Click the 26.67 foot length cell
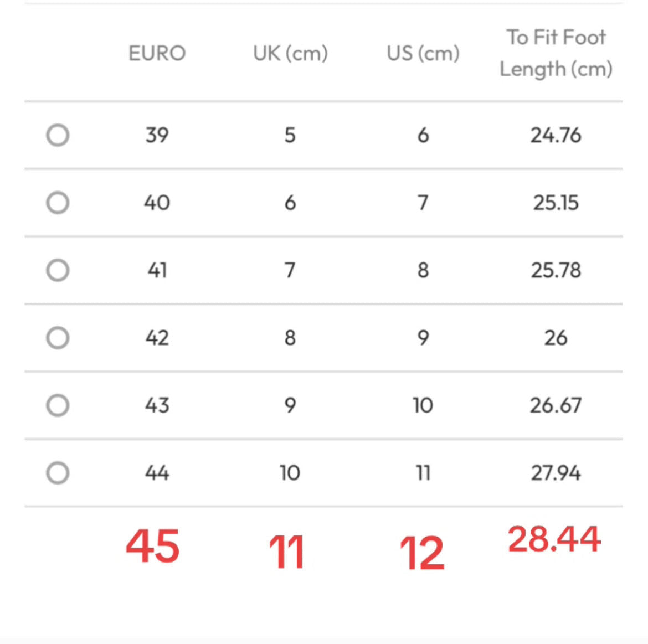 click(x=556, y=405)
